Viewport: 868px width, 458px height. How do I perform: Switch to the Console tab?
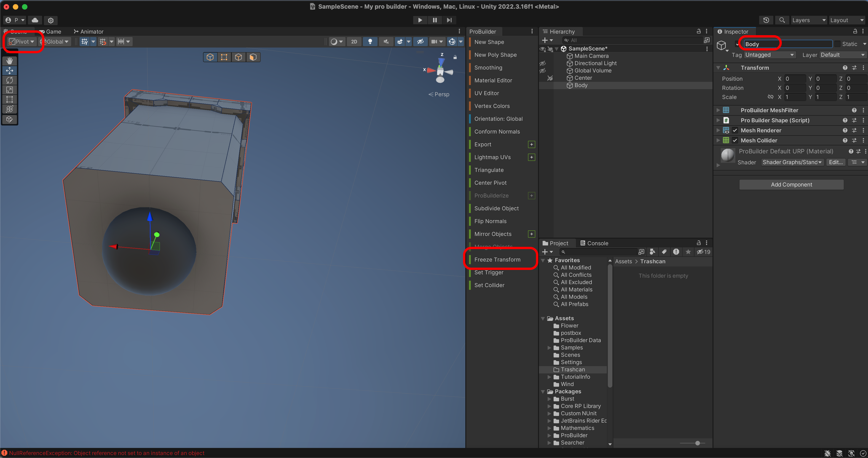(594, 243)
